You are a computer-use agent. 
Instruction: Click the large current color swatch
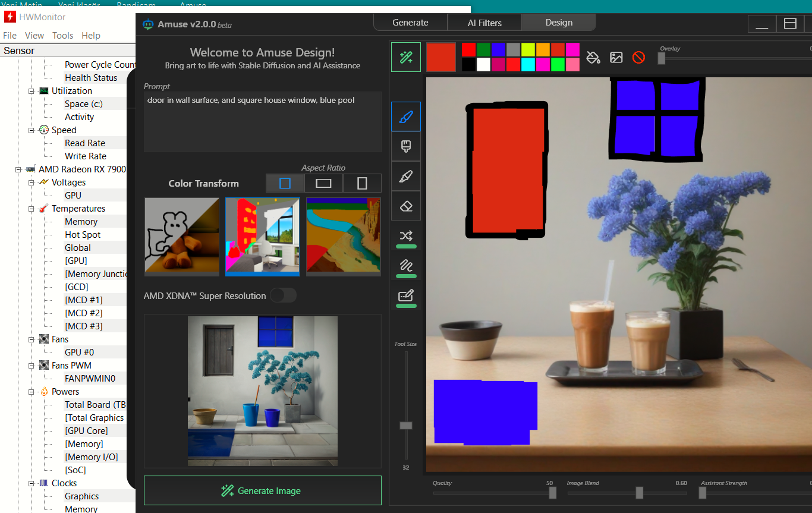tap(441, 57)
